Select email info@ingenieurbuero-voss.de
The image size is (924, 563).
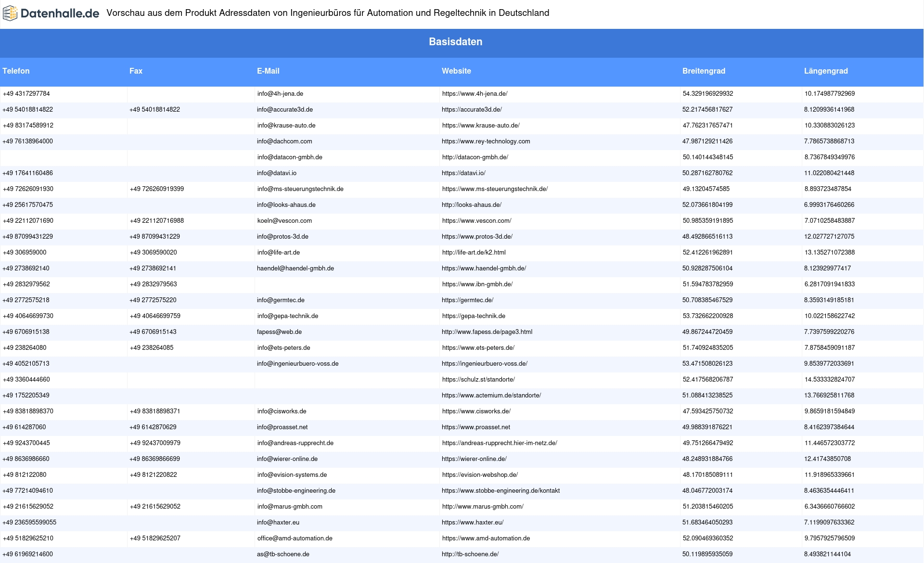coord(297,364)
